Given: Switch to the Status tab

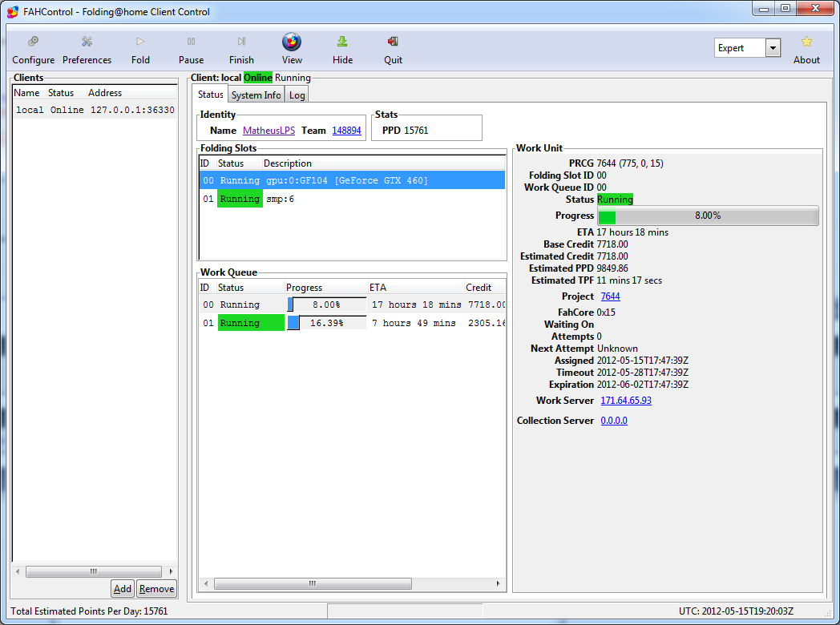Looking at the screenshot, I should (210, 95).
